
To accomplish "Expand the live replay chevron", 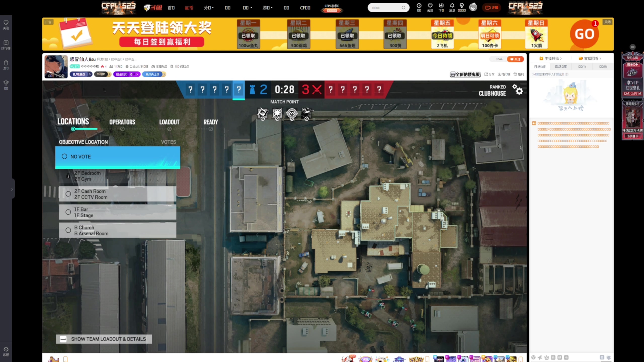I will click(x=600, y=59).
